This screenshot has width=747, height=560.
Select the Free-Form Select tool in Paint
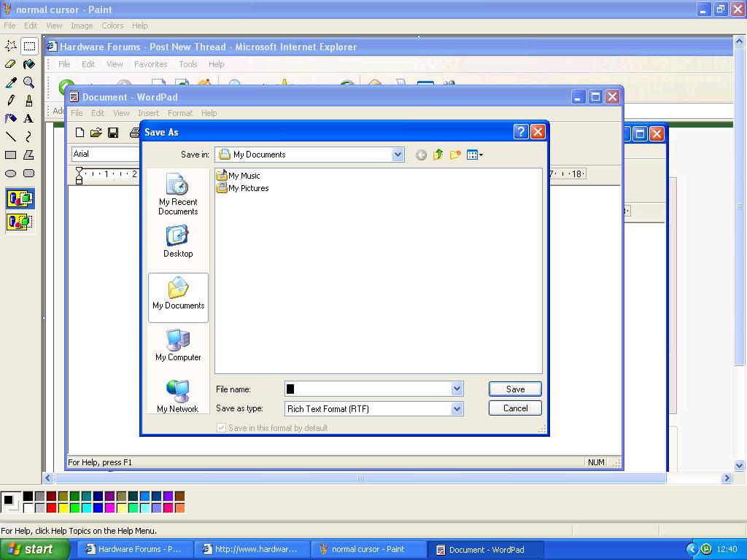click(10, 46)
